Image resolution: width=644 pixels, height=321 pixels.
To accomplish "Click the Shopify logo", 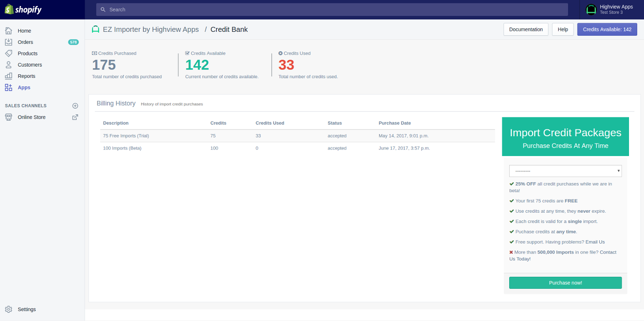I will pyautogui.click(x=23, y=9).
